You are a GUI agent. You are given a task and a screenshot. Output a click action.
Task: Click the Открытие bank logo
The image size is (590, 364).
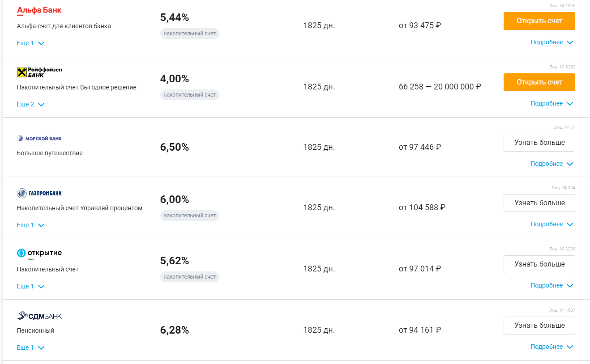coord(39,254)
